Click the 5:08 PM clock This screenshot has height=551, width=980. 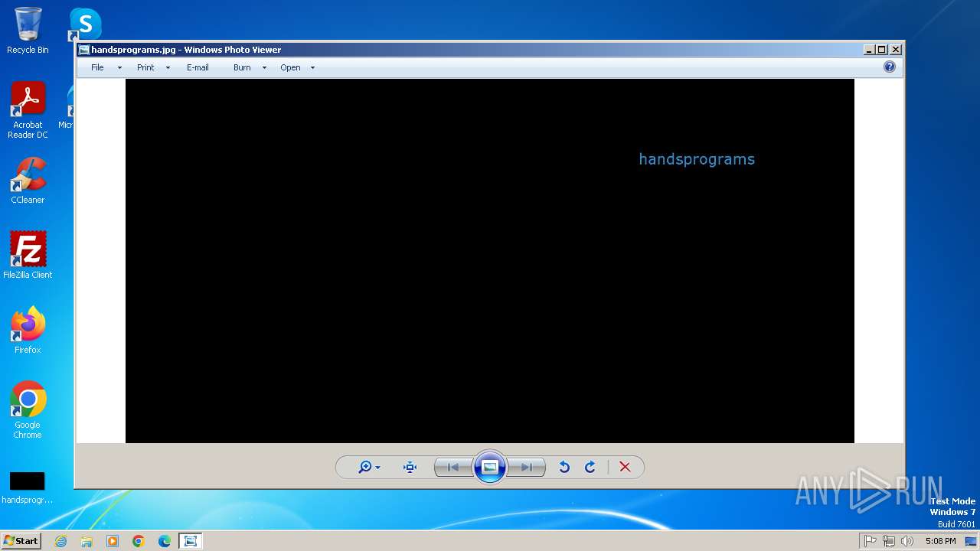click(x=940, y=541)
